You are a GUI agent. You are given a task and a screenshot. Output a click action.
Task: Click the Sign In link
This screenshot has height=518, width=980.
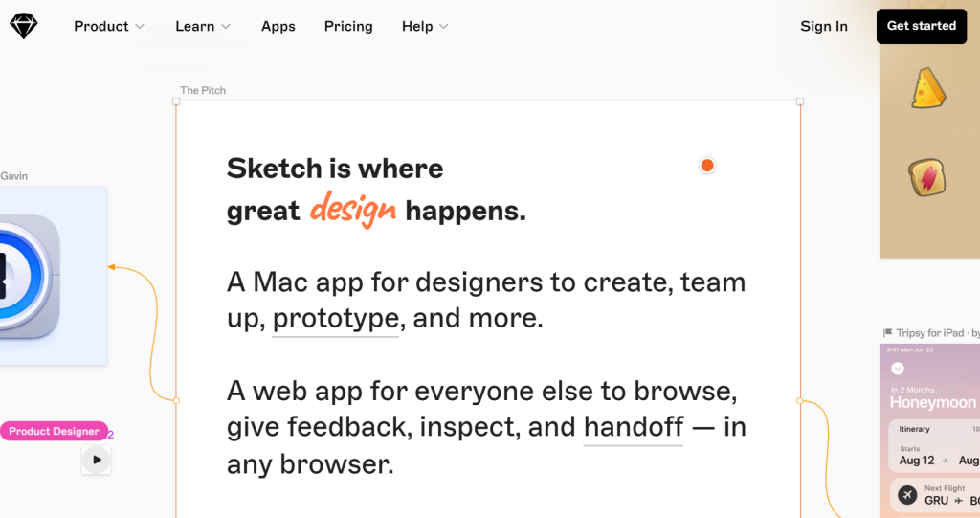click(824, 27)
